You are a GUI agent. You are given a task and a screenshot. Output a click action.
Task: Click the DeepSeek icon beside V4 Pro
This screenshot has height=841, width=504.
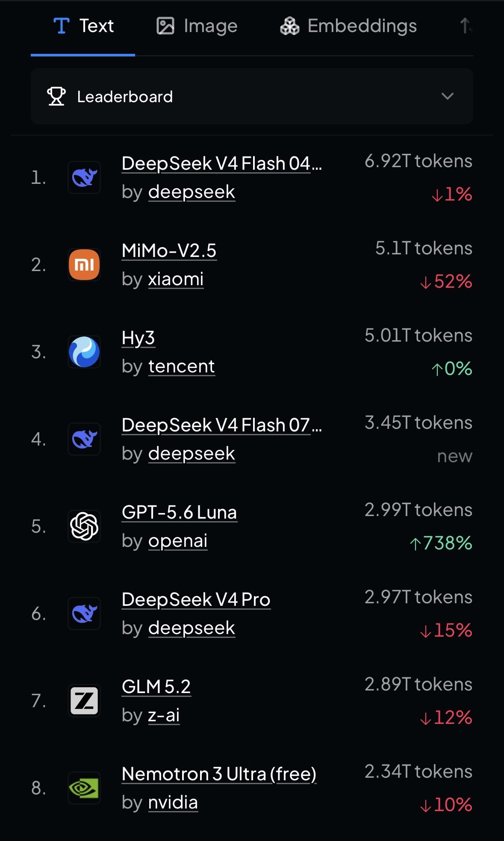pos(84,614)
